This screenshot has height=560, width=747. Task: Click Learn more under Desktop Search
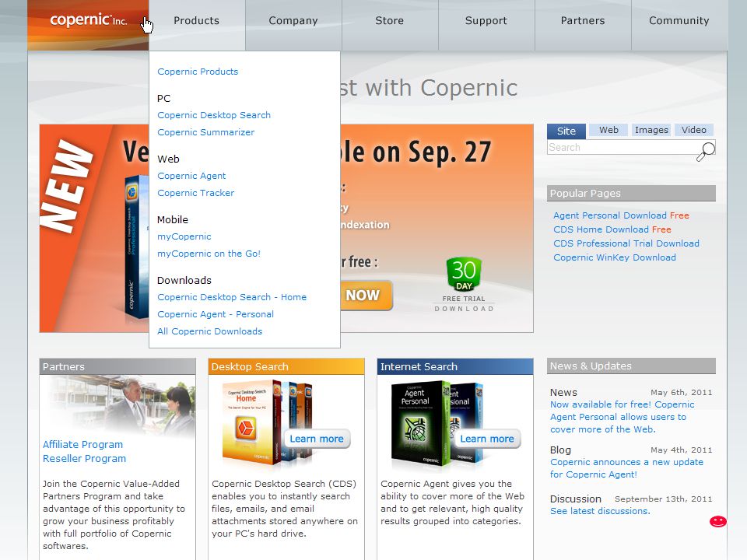[x=317, y=439]
